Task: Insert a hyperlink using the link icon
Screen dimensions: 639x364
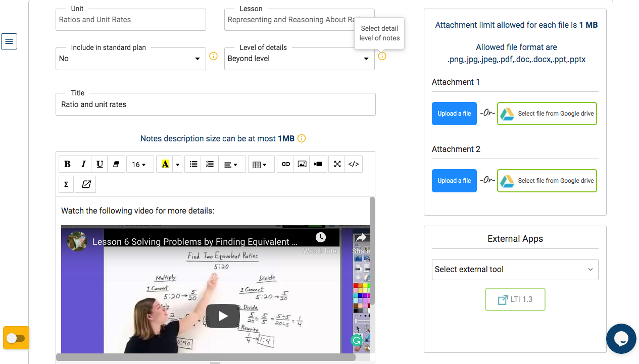Action: click(x=286, y=164)
